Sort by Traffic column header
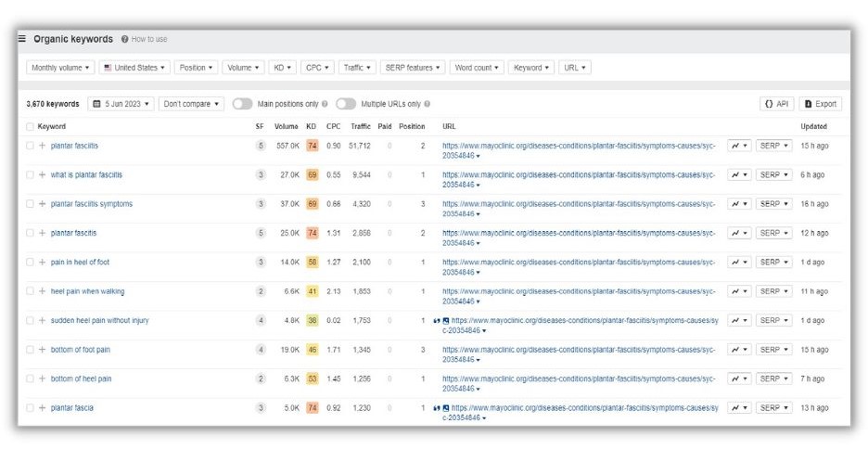This screenshot has width=868, height=449. (361, 127)
